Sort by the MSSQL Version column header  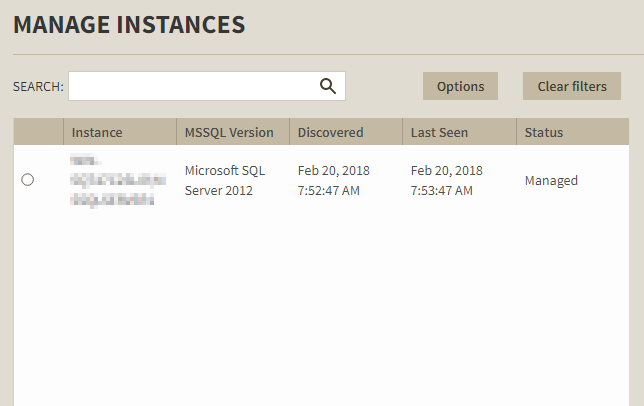tap(229, 132)
